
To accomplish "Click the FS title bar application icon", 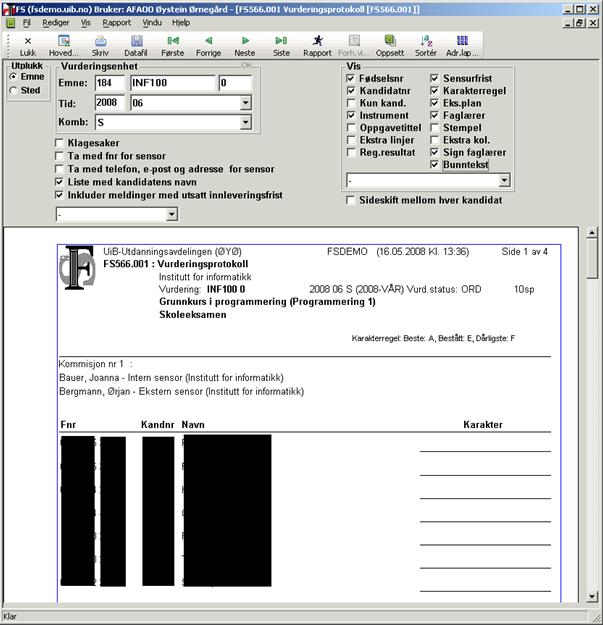I will point(8,9).
